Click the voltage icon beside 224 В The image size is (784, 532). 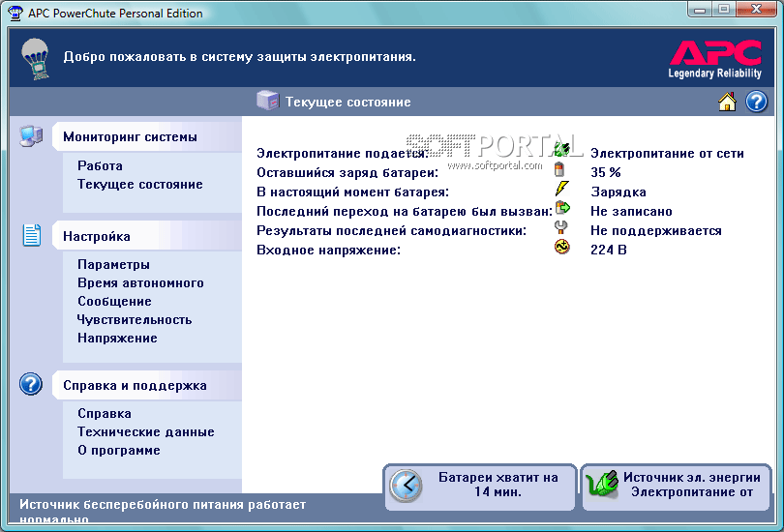562,247
